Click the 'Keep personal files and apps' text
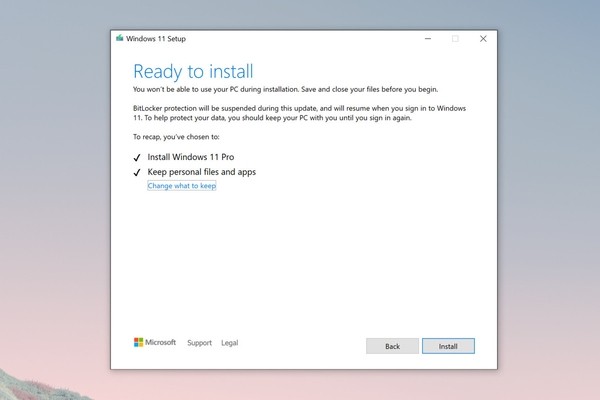Image resolution: width=600 pixels, height=400 pixels. [202, 172]
